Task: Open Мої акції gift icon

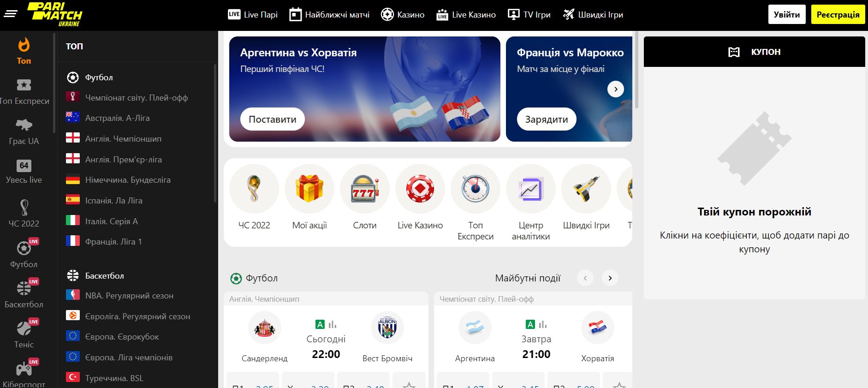Action: coord(309,189)
